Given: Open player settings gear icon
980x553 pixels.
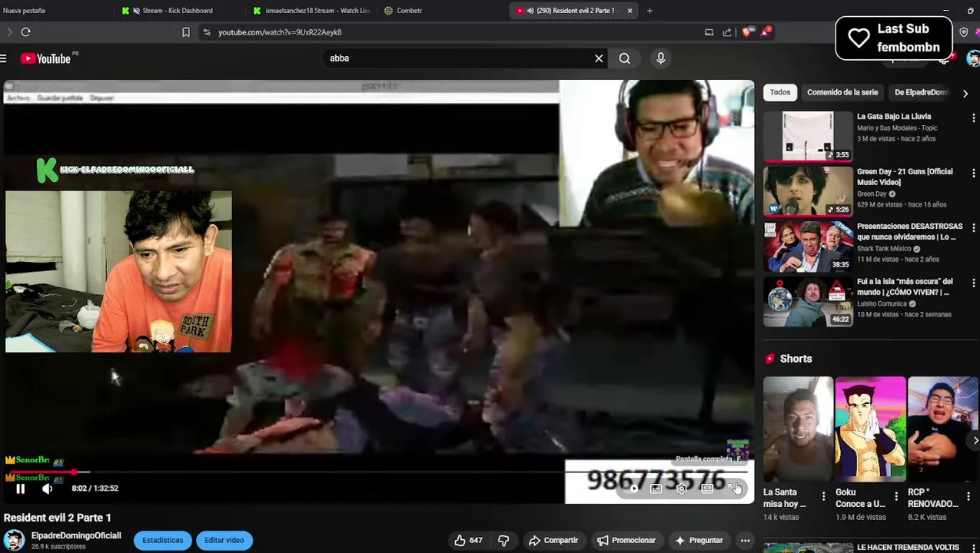Looking at the screenshot, I should [682, 488].
